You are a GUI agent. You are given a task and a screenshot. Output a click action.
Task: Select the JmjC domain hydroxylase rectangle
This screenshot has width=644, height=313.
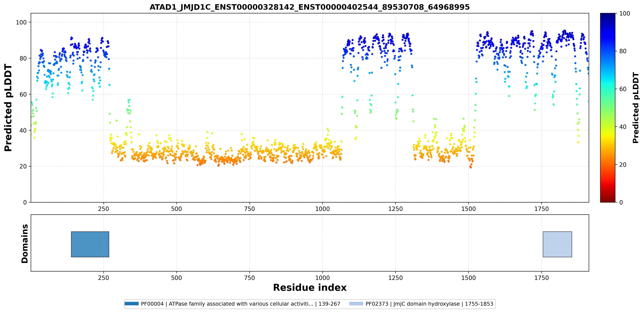[557, 244]
